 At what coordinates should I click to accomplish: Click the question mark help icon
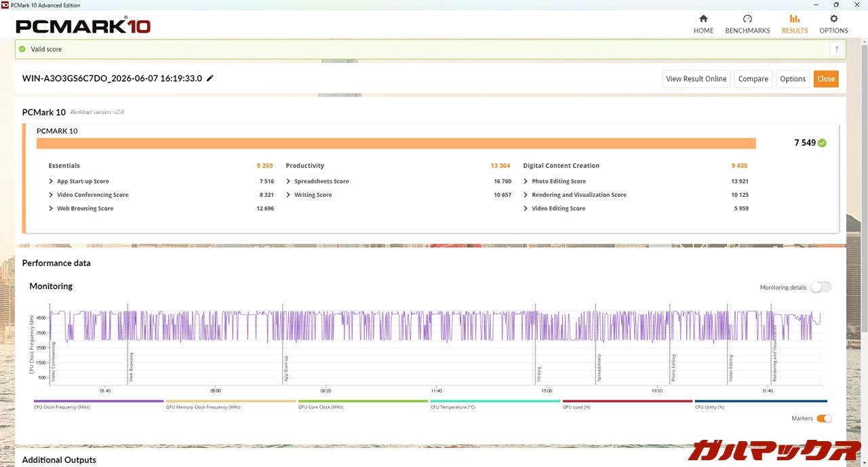tap(837, 49)
